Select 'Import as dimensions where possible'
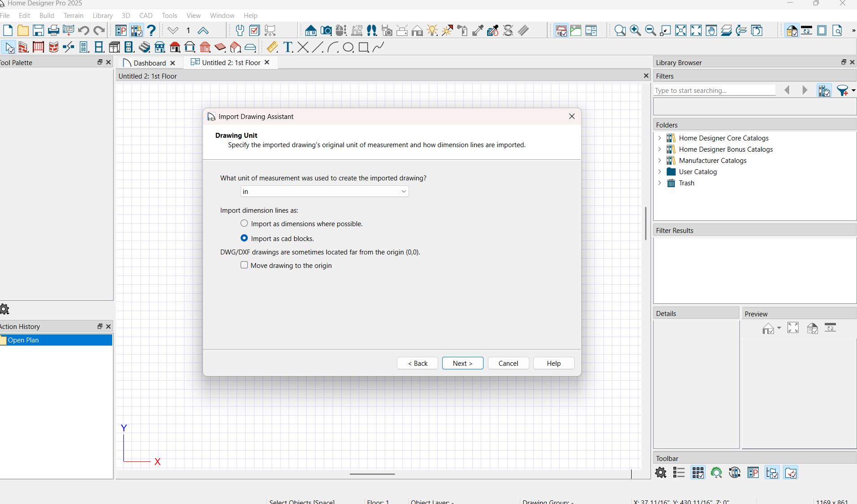The width and height of the screenshot is (857, 504). 244,224
